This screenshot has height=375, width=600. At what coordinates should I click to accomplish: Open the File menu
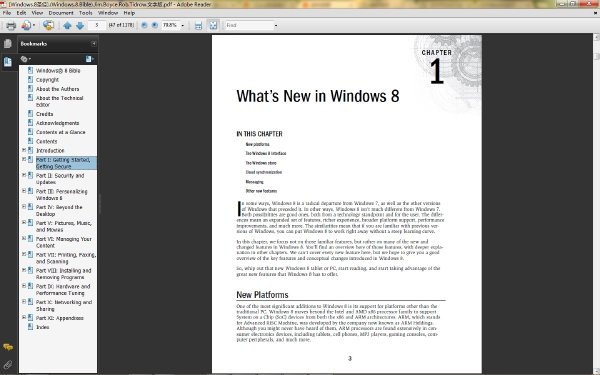click(x=7, y=13)
